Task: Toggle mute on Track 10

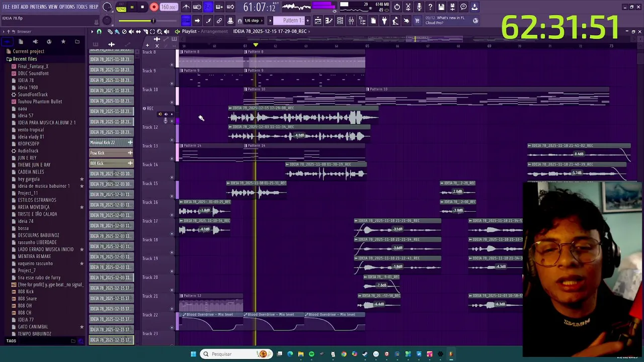Action: pyautogui.click(x=172, y=102)
